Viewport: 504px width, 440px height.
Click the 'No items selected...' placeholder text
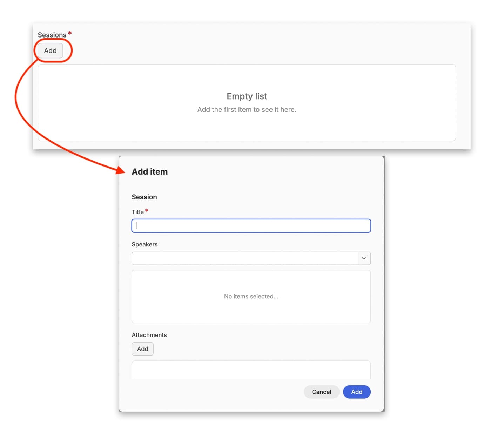pos(251,296)
